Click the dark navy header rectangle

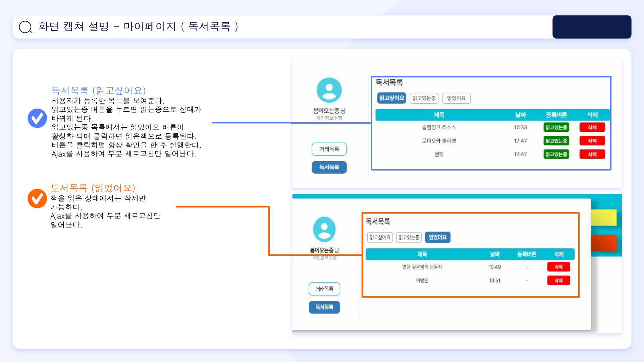(592, 27)
